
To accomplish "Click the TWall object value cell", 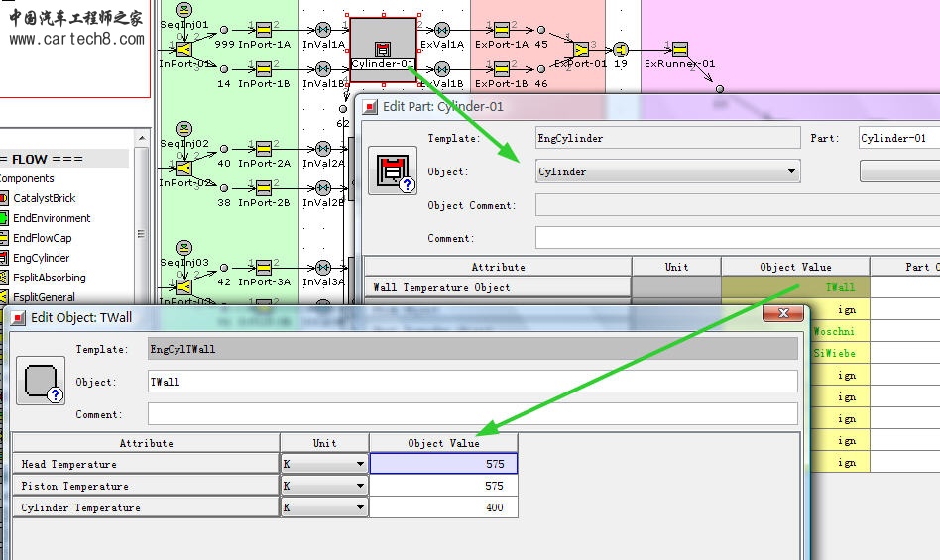I will [x=795, y=287].
